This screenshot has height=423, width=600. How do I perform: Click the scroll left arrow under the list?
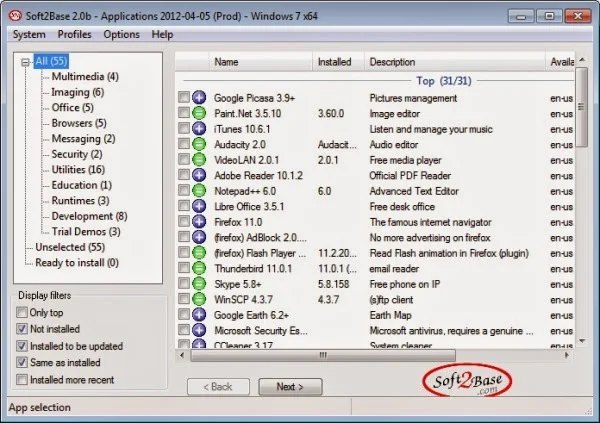tap(182, 355)
